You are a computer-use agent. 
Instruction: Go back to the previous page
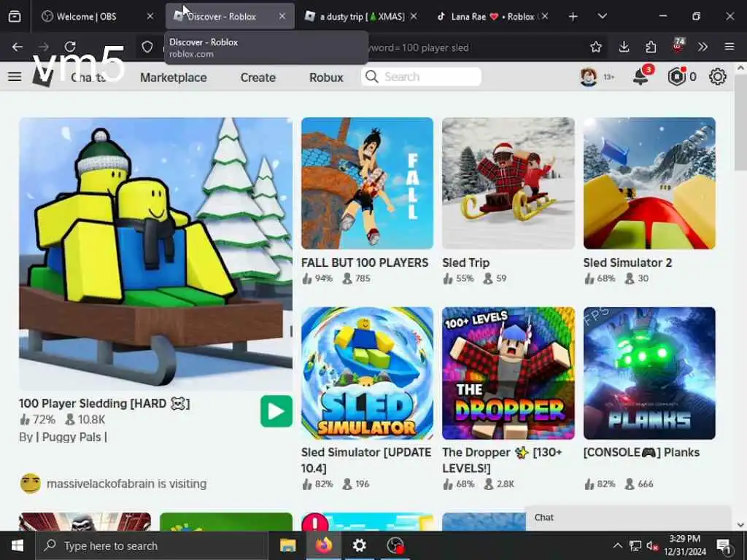[18, 47]
